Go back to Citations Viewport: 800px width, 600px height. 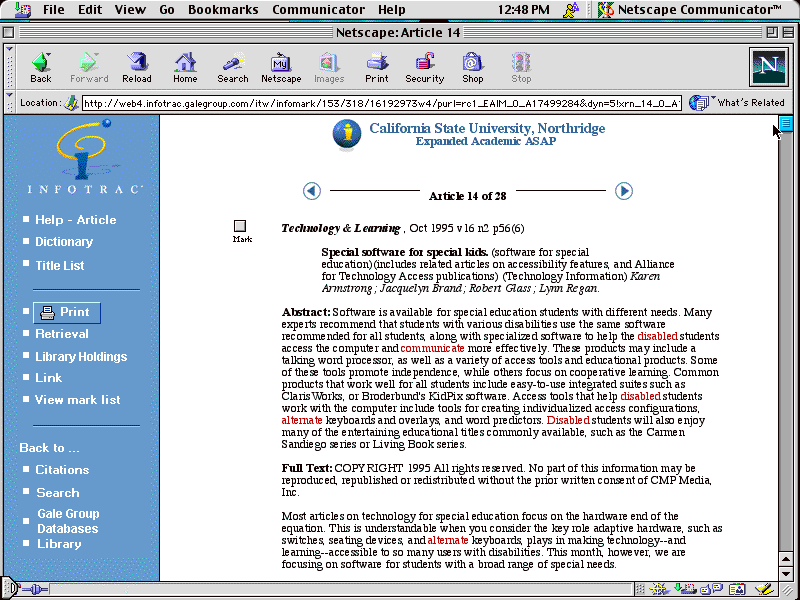[x=62, y=470]
